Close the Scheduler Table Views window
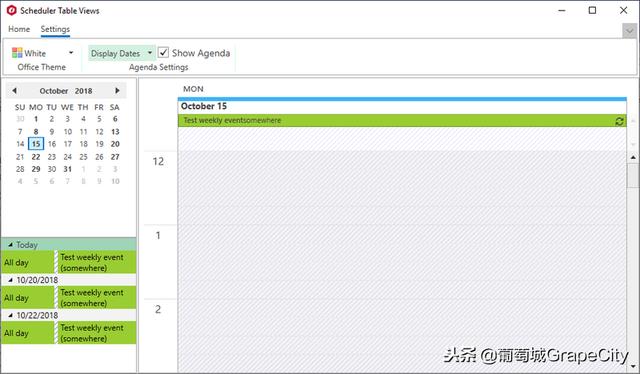This screenshot has width=640, height=374. (x=623, y=10)
